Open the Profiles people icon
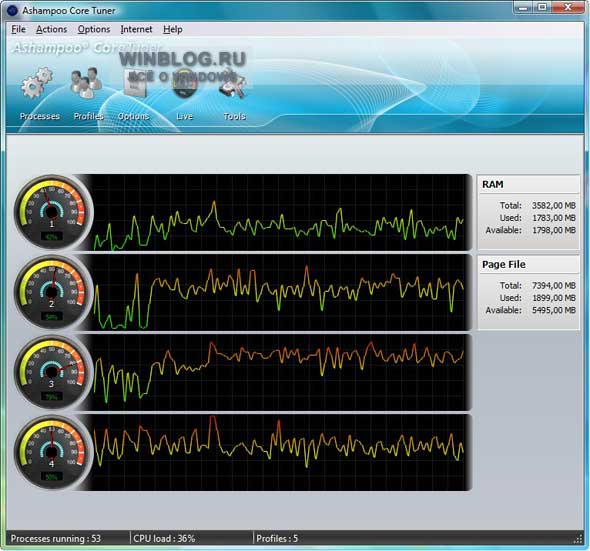The width and height of the screenshot is (590, 551). tap(86, 83)
